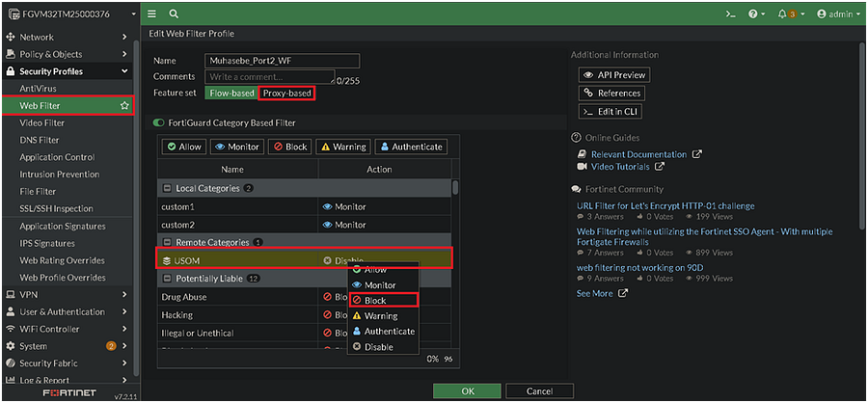Image resolution: width=868 pixels, height=403 pixels.
Task: Open the CLI console icon in header
Action: pyautogui.click(x=731, y=14)
